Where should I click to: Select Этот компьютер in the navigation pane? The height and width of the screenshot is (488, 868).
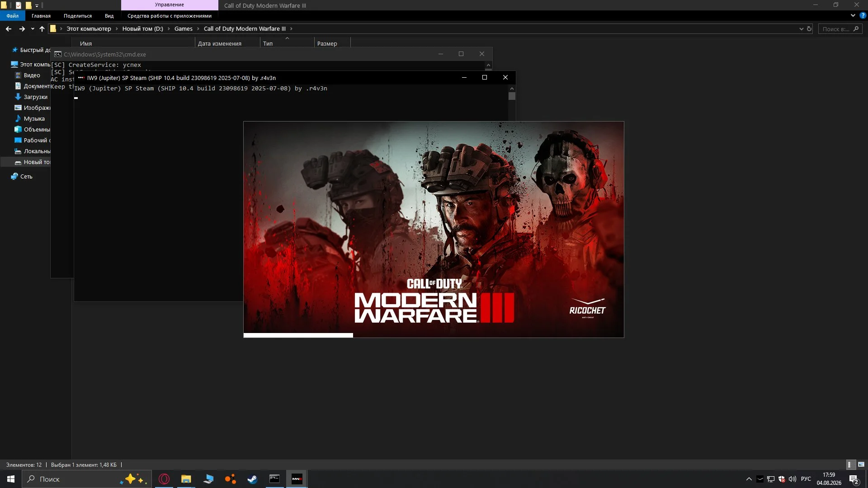pyautogui.click(x=31, y=64)
